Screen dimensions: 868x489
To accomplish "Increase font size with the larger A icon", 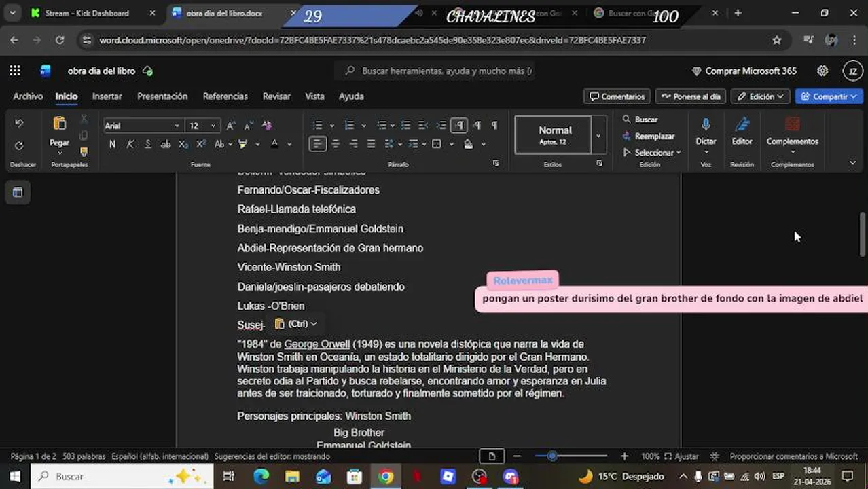I will pyautogui.click(x=231, y=126).
